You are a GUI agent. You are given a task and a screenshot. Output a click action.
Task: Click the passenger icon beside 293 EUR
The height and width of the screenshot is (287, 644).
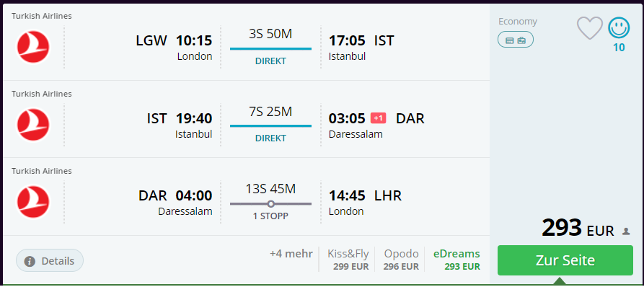click(626, 231)
